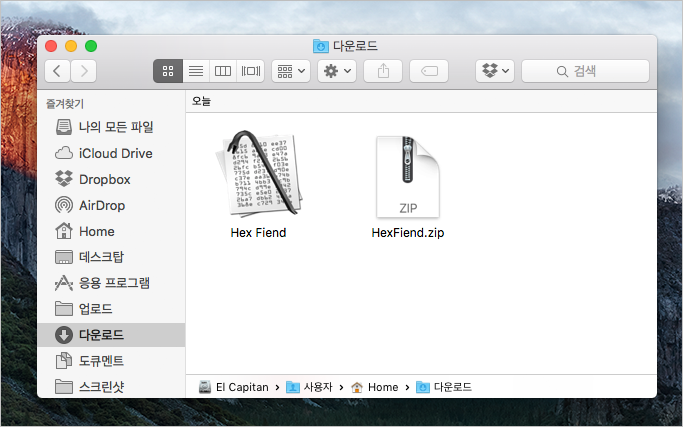
Task: Switch to list view
Action: pos(196,71)
